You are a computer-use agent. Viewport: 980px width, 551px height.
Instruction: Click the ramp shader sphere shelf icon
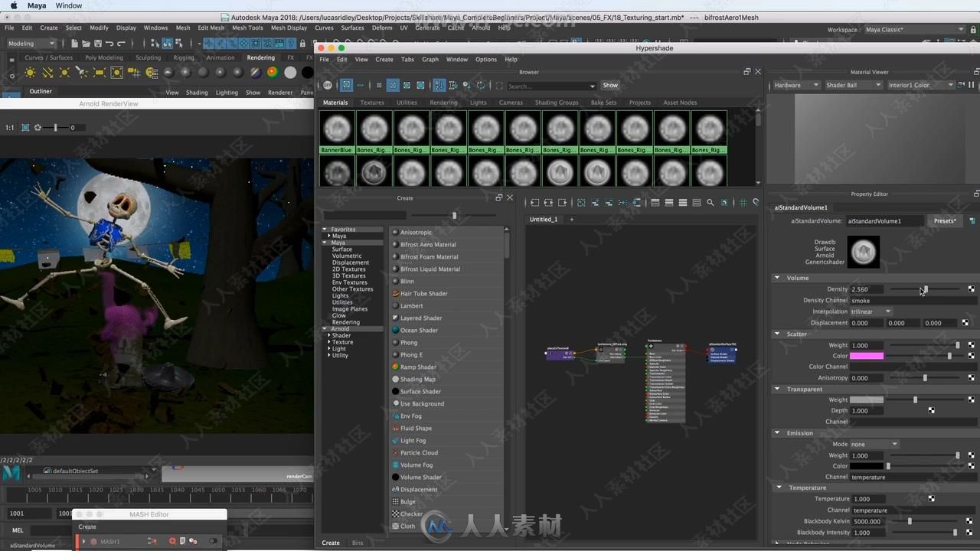click(273, 73)
